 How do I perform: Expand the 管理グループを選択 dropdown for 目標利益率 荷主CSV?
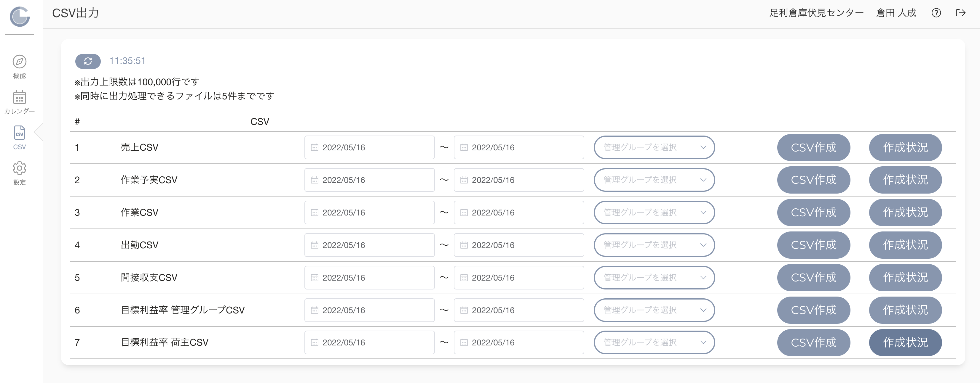654,342
